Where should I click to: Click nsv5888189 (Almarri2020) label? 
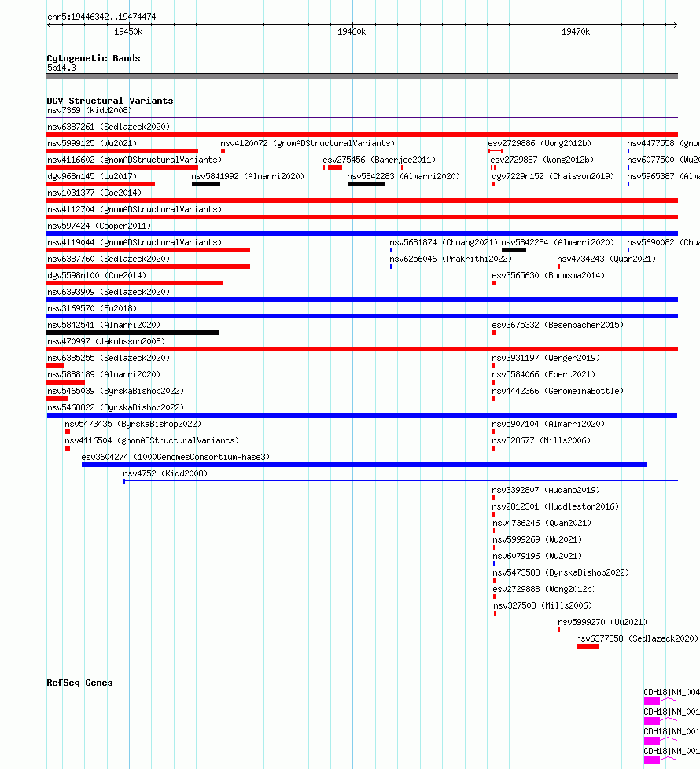point(104,375)
